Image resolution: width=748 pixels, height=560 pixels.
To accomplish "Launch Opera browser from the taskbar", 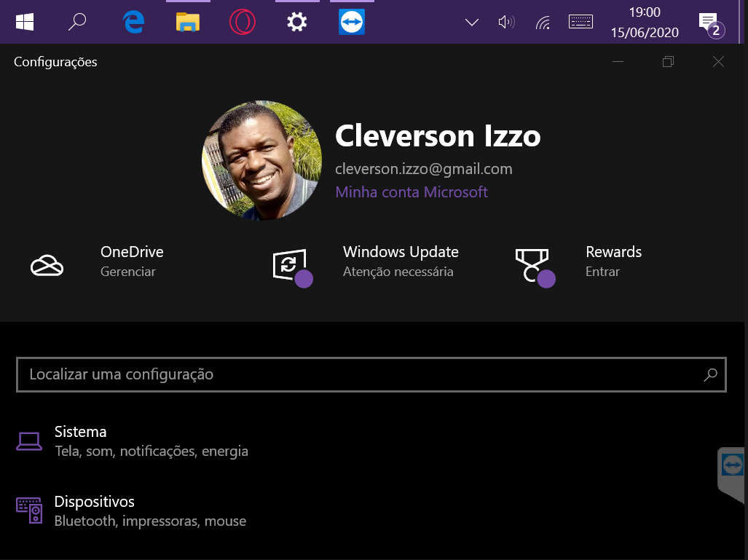I will (243, 23).
